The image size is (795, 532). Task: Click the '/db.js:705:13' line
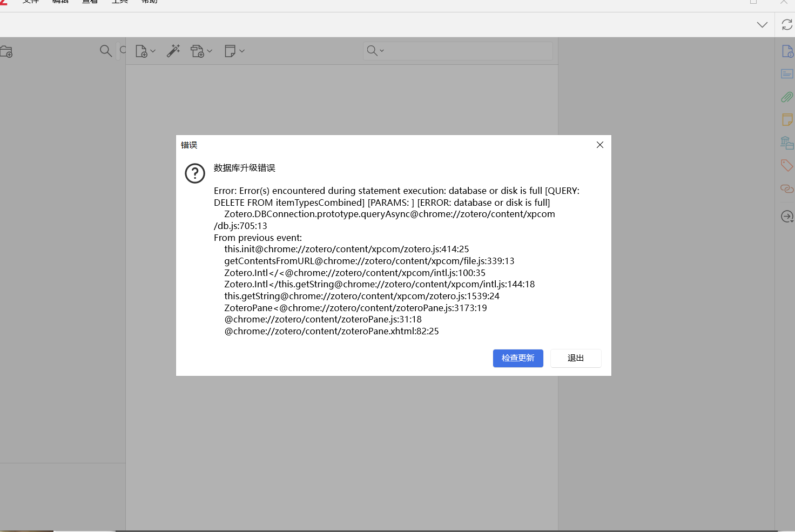(x=240, y=226)
